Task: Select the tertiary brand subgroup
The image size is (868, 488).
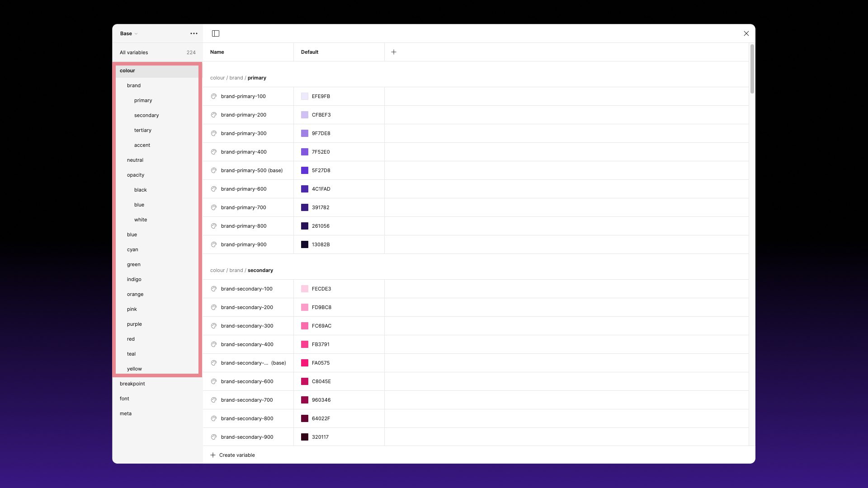Action: [143, 130]
